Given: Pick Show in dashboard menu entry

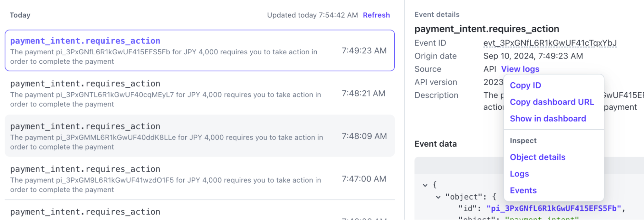Looking at the screenshot, I should [548, 119].
